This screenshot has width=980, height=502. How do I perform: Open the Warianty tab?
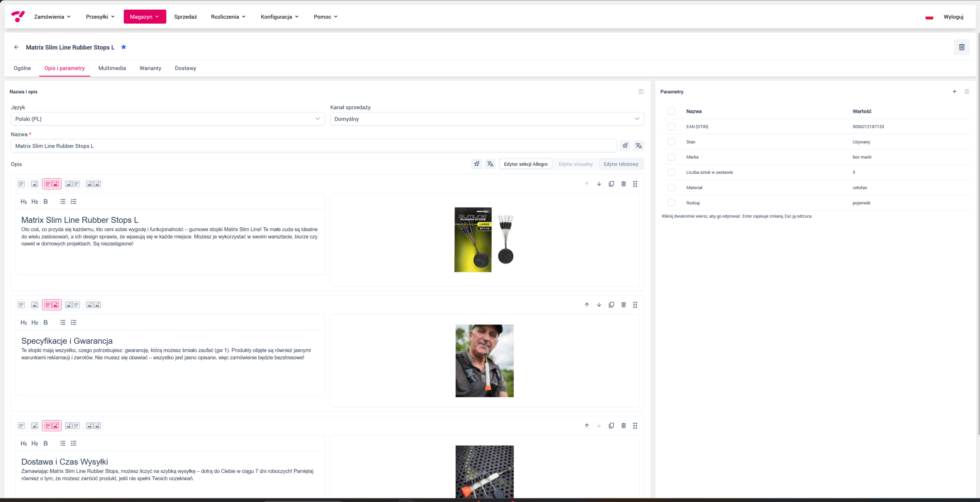pos(150,68)
